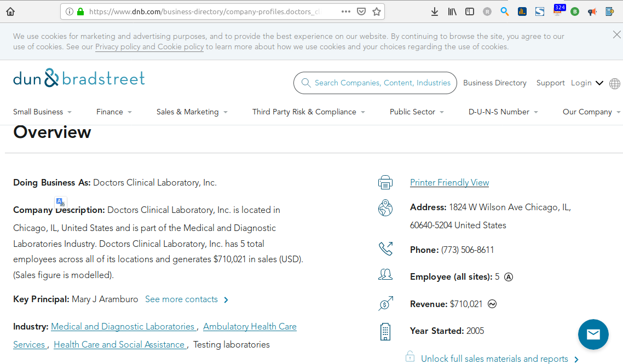Viewport: 623px width, 364px height.
Task: Click the circled A icon after employee number
Action: (508, 277)
